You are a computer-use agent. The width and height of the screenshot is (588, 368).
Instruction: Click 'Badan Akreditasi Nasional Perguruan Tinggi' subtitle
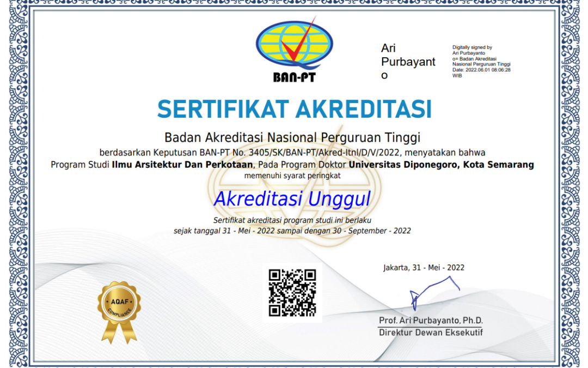[292, 137]
